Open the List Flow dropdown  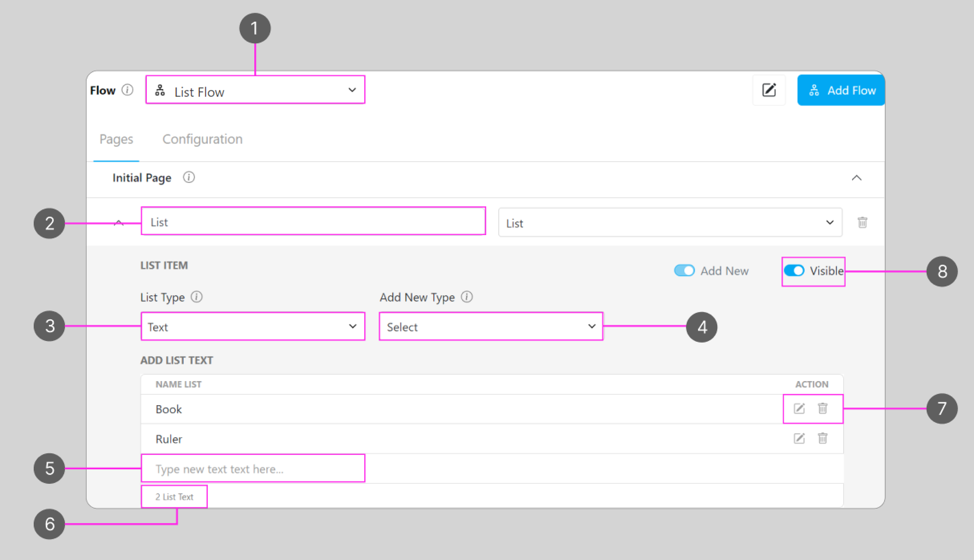point(255,90)
